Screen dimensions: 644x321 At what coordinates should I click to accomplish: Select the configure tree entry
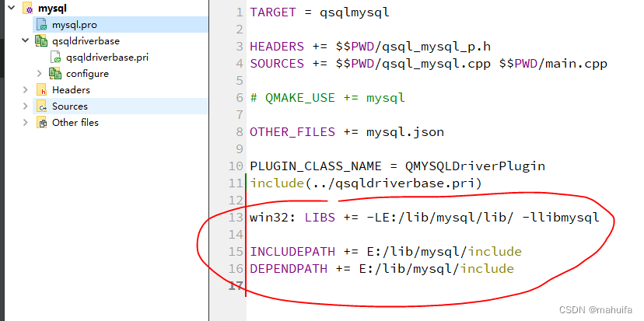pos(87,74)
